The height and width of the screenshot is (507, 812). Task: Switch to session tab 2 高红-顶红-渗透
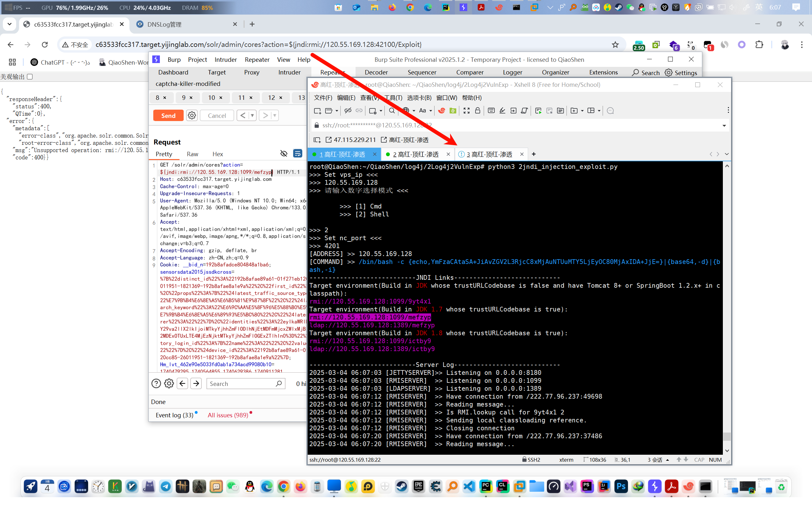pos(416,154)
